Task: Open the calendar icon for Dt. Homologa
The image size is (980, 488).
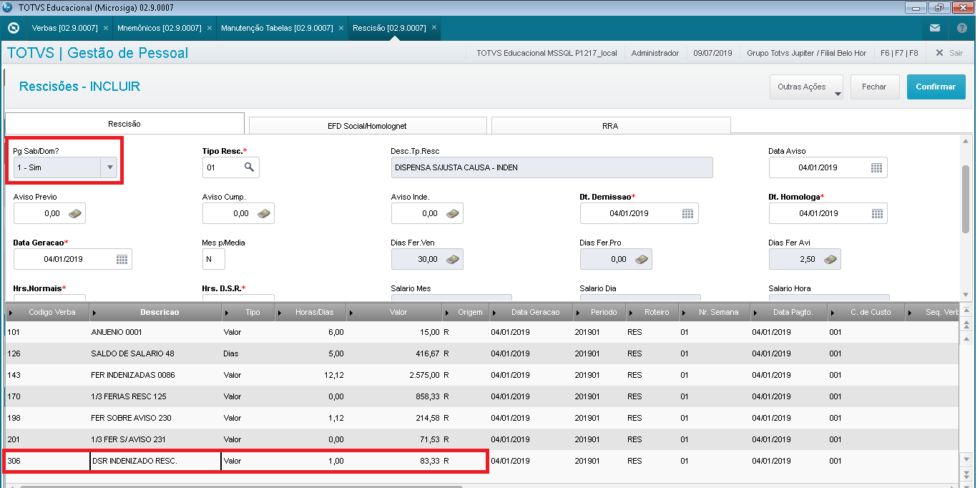Action: click(x=876, y=213)
